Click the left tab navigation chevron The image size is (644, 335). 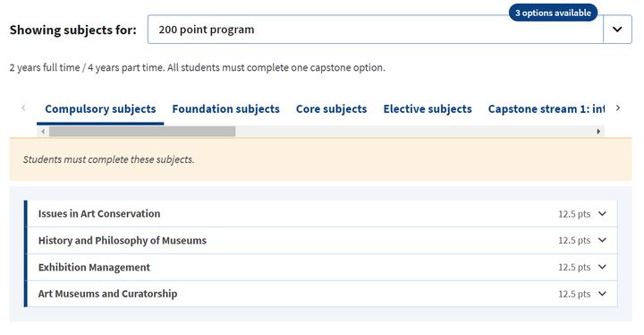click(x=23, y=107)
